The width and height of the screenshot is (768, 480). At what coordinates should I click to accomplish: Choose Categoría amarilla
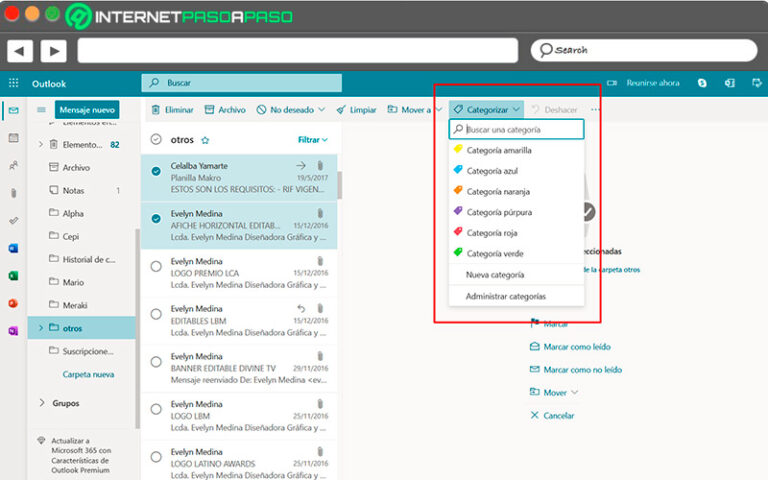[516, 150]
